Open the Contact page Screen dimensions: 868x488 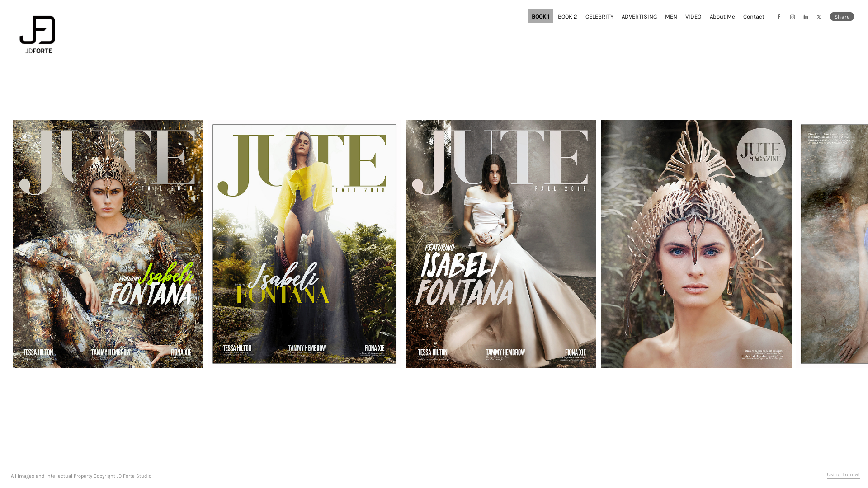(x=754, y=17)
